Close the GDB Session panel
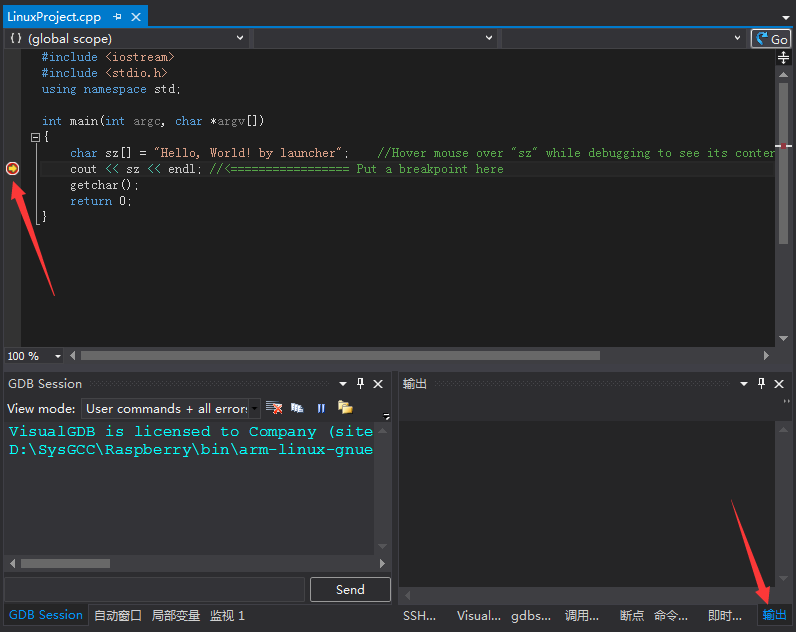 pos(378,384)
